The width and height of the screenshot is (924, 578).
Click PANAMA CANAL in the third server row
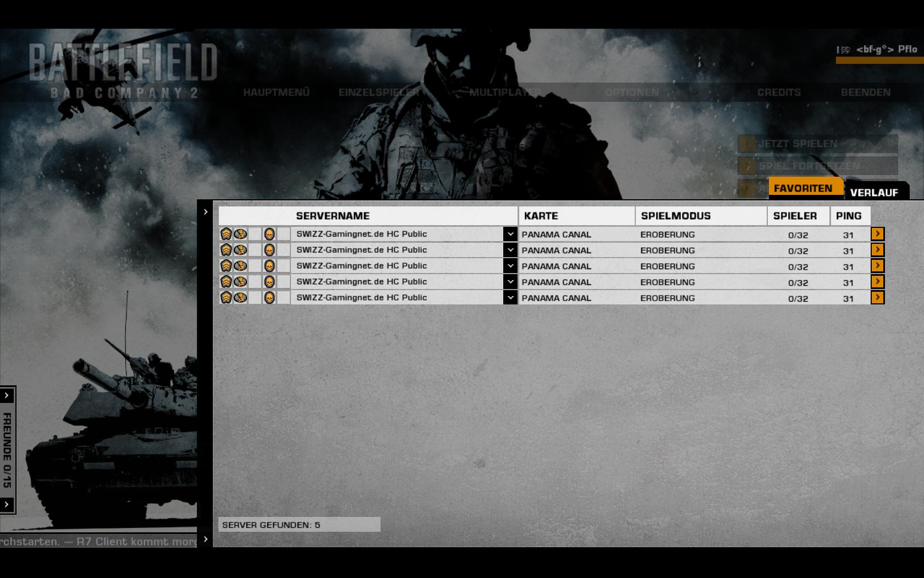[556, 266]
